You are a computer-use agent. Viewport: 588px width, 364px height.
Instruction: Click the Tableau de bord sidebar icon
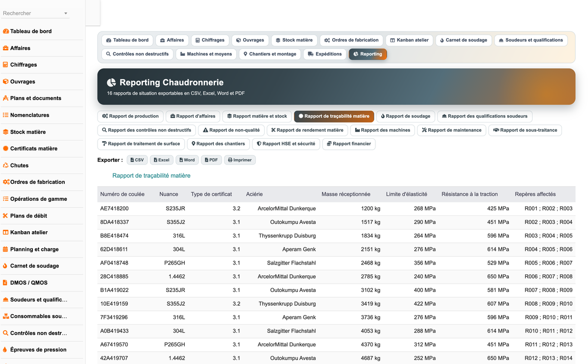(x=6, y=31)
